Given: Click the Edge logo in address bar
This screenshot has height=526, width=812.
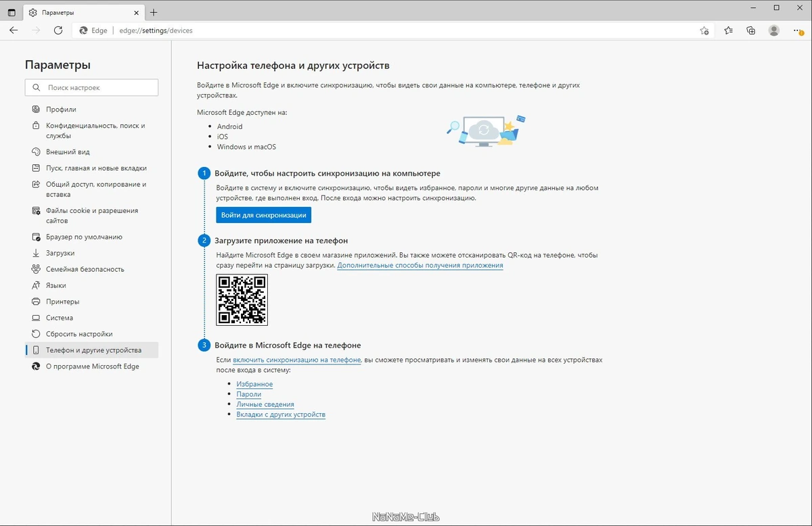Looking at the screenshot, I should pyautogui.click(x=84, y=30).
